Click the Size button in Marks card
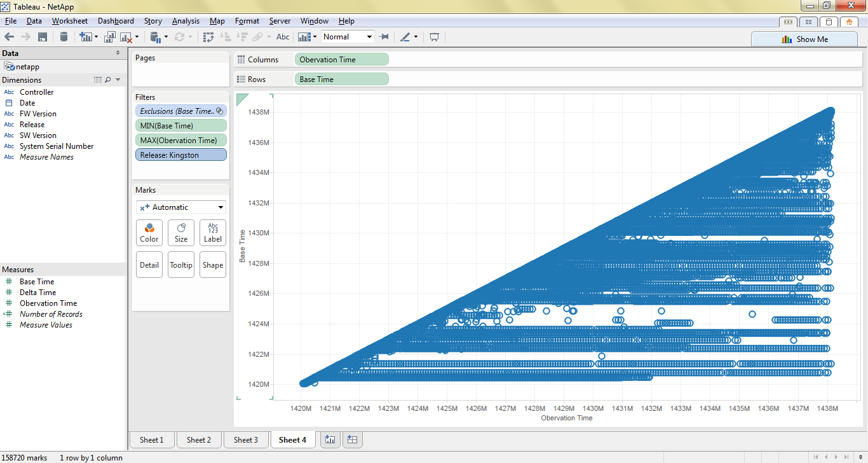The height and width of the screenshot is (463, 868). [181, 233]
